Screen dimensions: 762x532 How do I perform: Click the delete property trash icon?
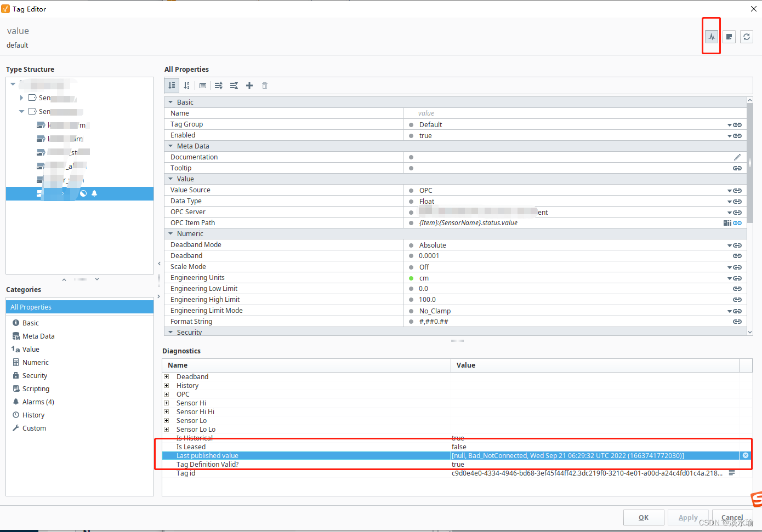tap(265, 85)
